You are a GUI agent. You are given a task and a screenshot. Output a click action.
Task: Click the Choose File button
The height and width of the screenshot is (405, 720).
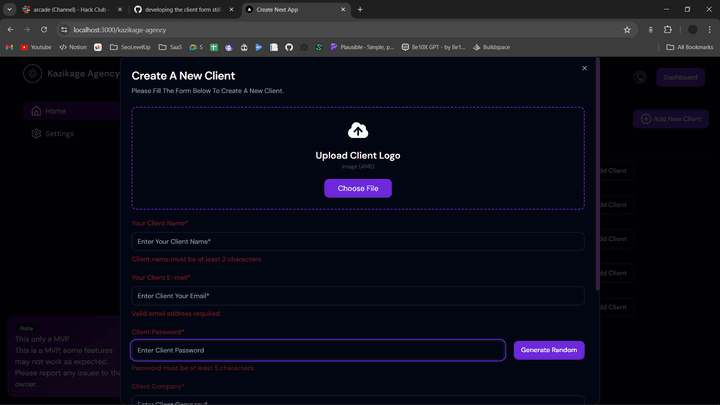(358, 188)
